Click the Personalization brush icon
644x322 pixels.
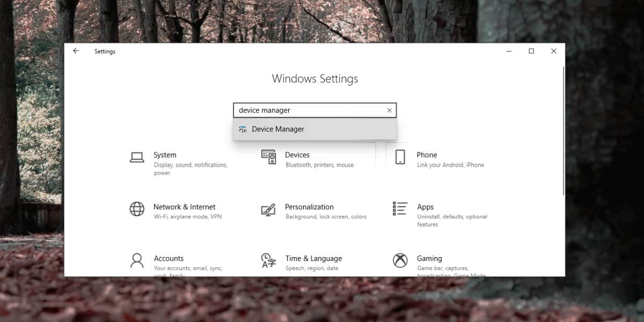tap(268, 209)
